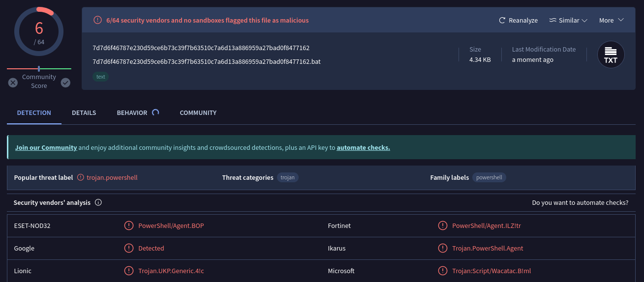Click the Lionic vendor name
644x282 pixels.
point(23,271)
